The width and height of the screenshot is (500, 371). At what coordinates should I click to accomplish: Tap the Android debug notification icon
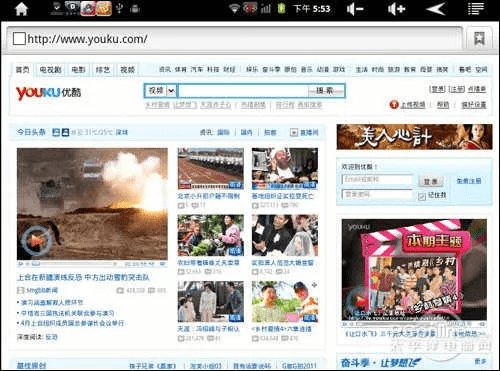tap(135, 9)
